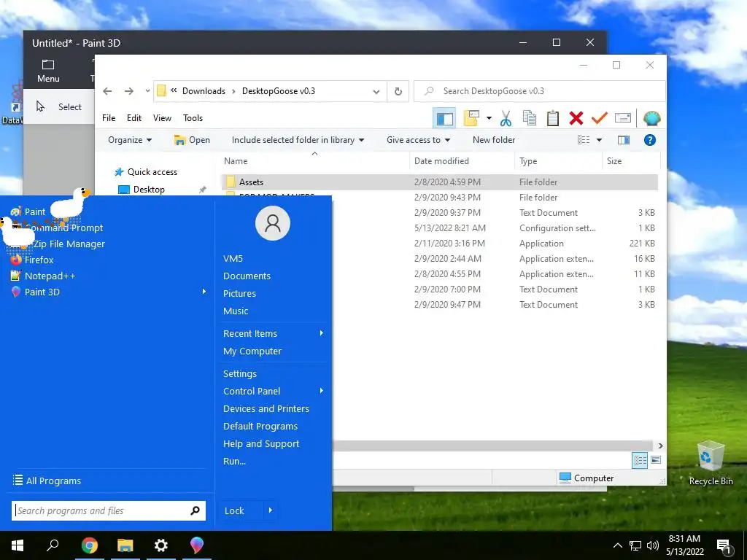
Task: Click the Classic Shell settings shell icon
Action: 651,118
